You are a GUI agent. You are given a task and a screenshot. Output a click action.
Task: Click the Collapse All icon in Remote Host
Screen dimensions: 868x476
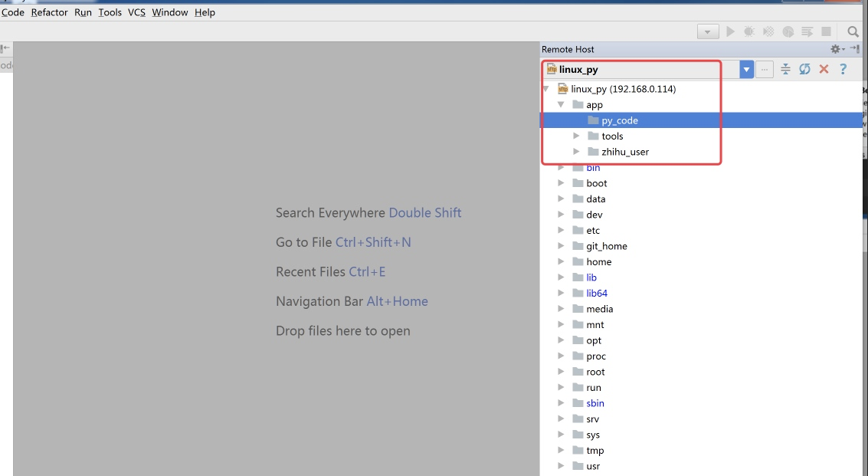click(x=785, y=69)
